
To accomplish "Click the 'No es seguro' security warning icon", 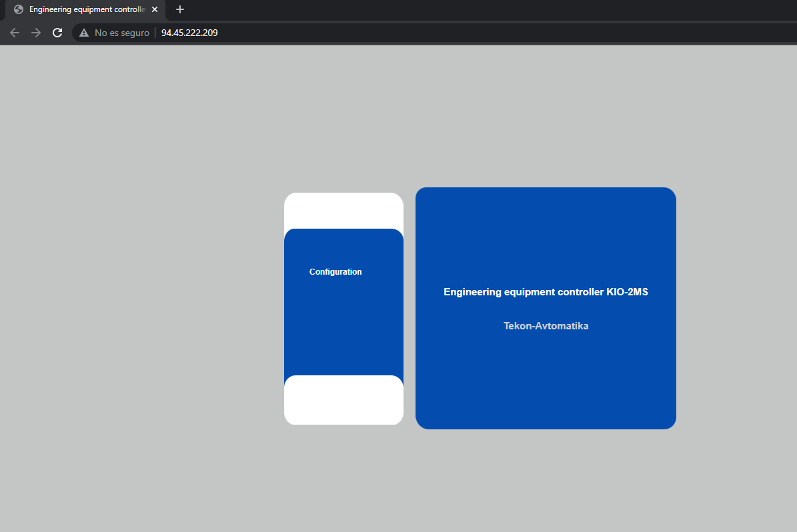I will click(84, 33).
